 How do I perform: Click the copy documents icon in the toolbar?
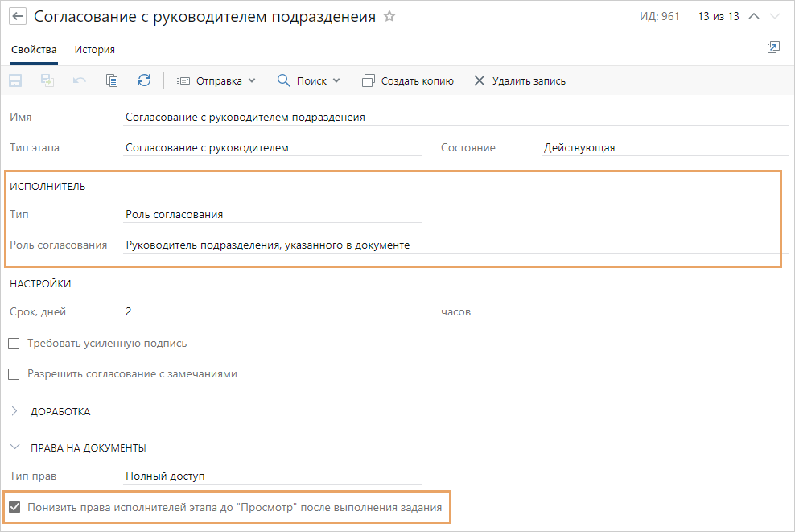112,80
